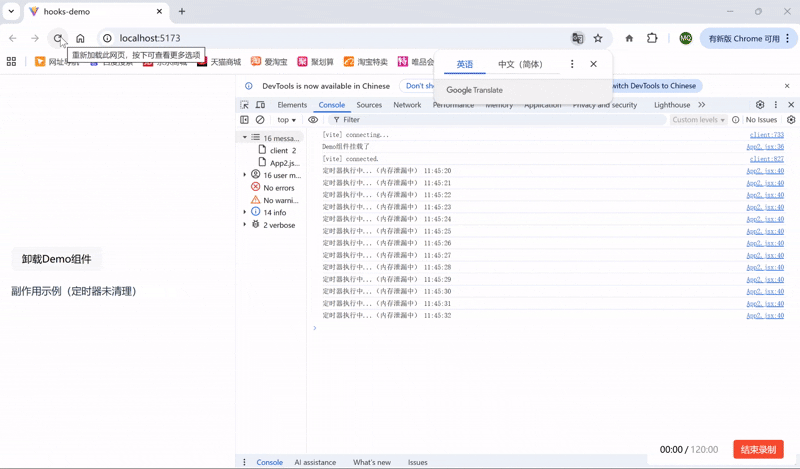Close the Google Translate popup
Viewport: 800px width, 469px height.
593,64
